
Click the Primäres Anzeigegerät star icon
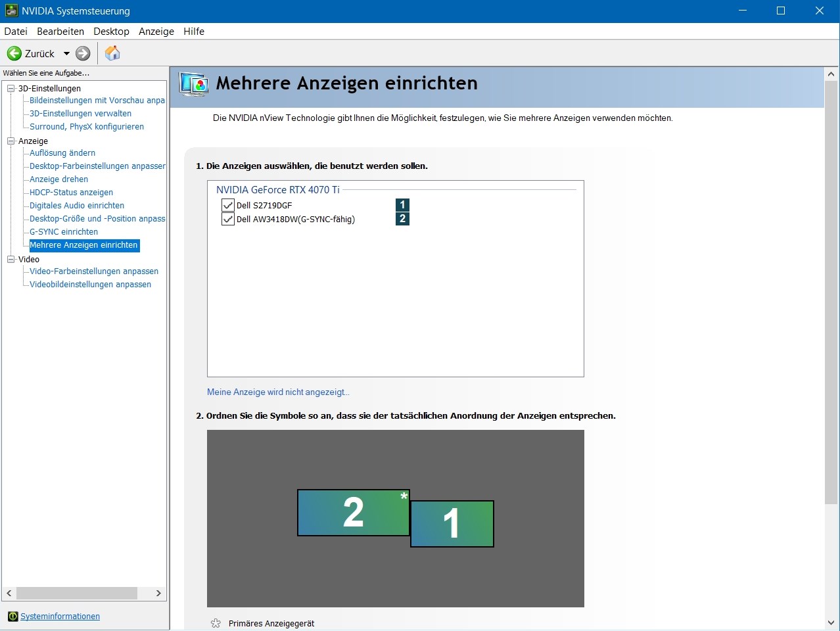coord(216,623)
